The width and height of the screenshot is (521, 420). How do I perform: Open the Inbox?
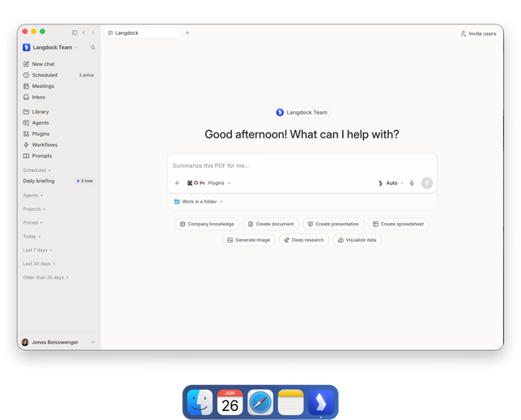click(59, 97)
